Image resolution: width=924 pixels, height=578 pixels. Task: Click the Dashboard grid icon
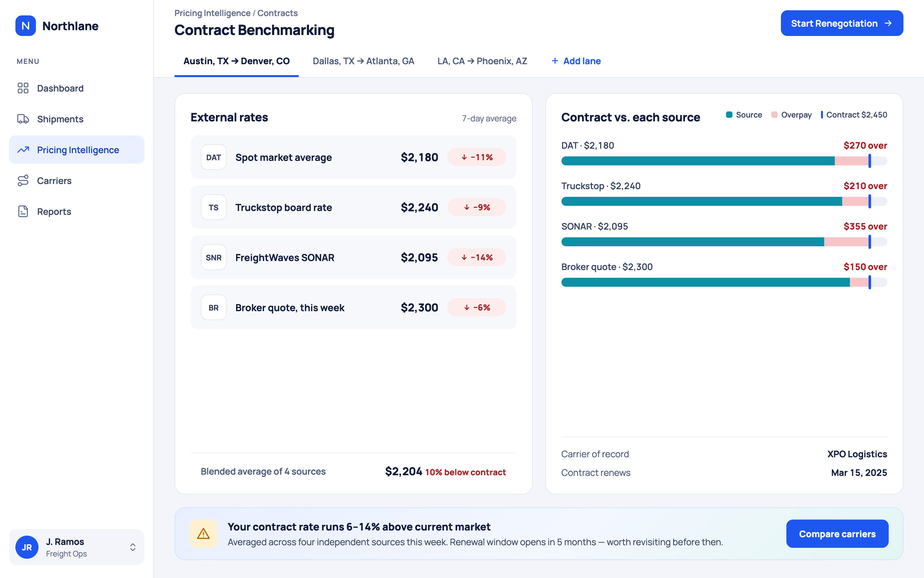tap(23, 88)
